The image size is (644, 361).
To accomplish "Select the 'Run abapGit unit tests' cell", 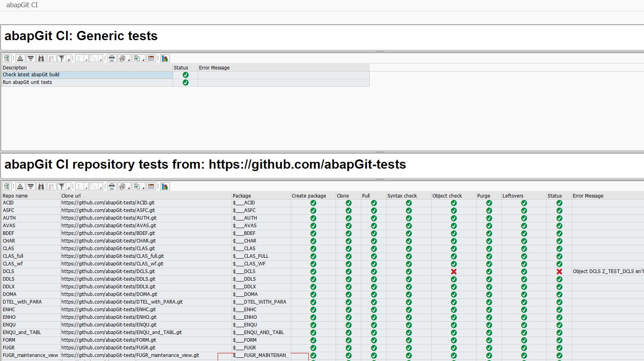I will coord(87,83).
